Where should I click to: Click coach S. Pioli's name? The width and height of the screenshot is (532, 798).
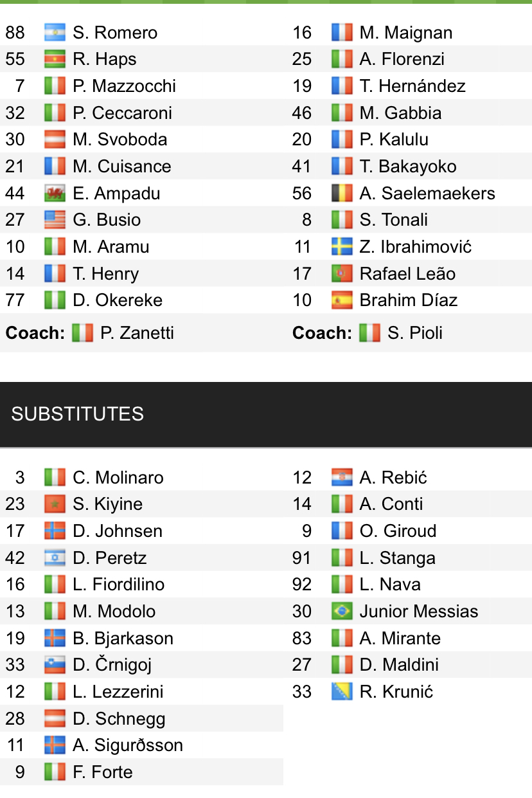415,333
